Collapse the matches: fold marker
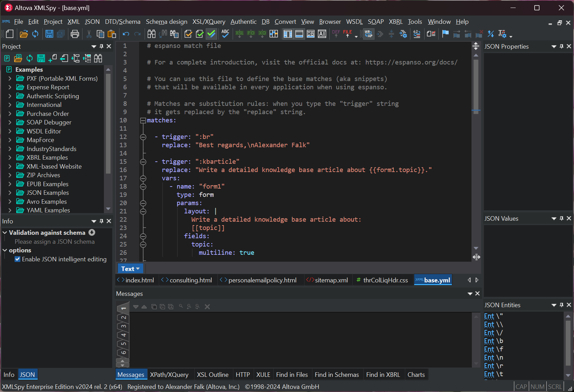Viewport: 574px width, 392px height. click(143, 120)
